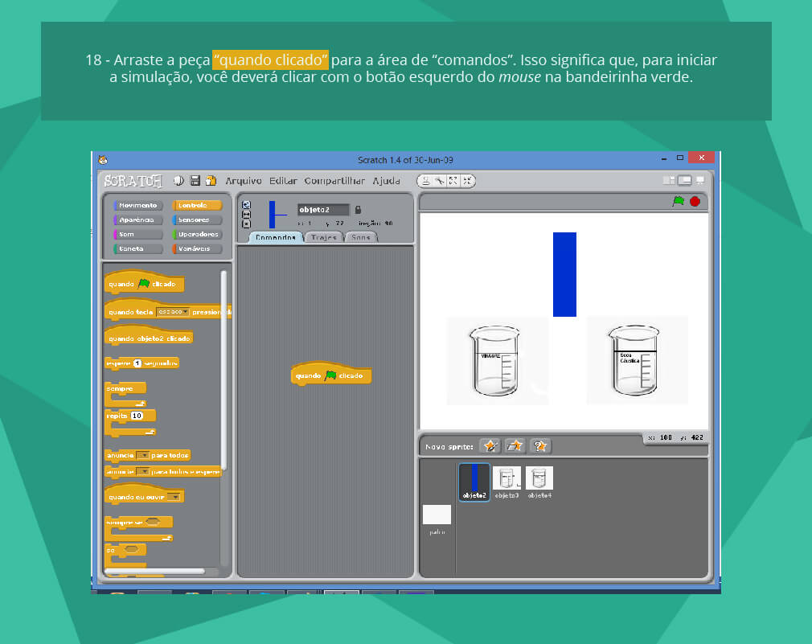
Task: Click the share project icon
Action: (211, 181)
